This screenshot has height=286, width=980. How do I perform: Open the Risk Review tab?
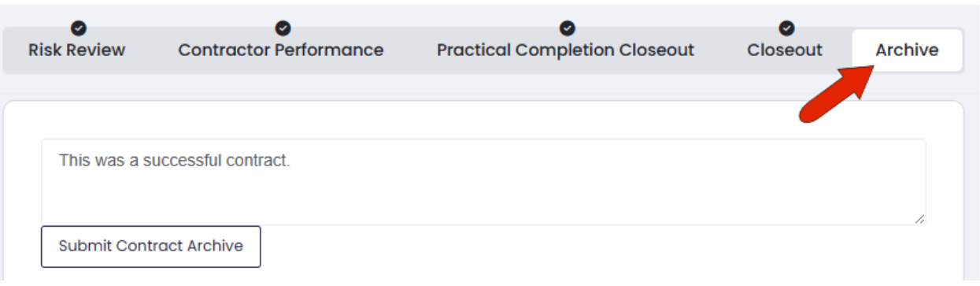click(x=76, y=50)
